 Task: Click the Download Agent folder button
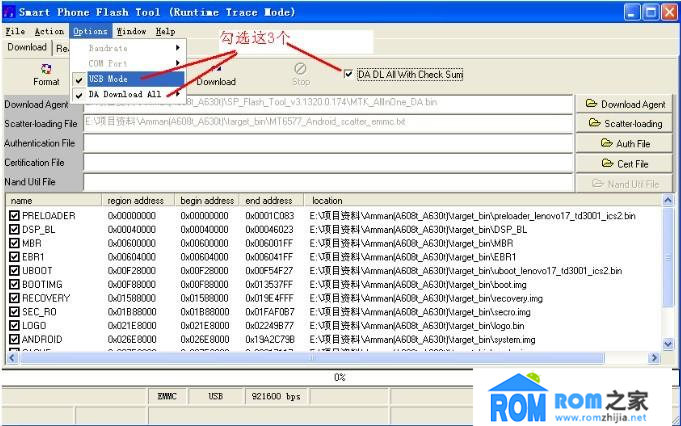(x=625, y=104)
